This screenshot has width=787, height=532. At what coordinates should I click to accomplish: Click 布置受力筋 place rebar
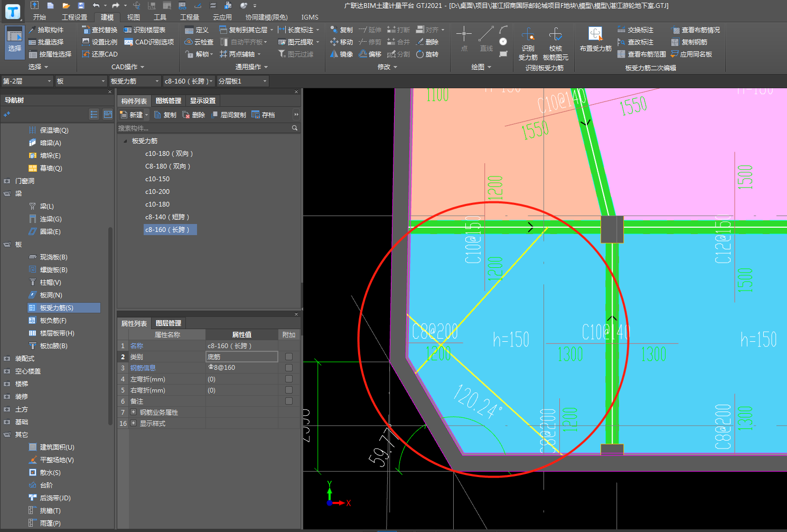tap(596, 40)
